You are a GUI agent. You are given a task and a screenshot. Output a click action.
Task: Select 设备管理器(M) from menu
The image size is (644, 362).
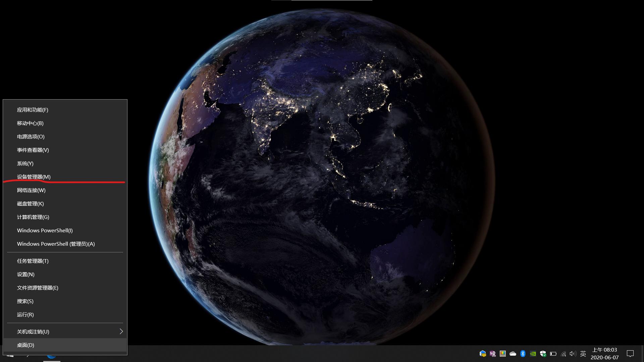point(34,177)
